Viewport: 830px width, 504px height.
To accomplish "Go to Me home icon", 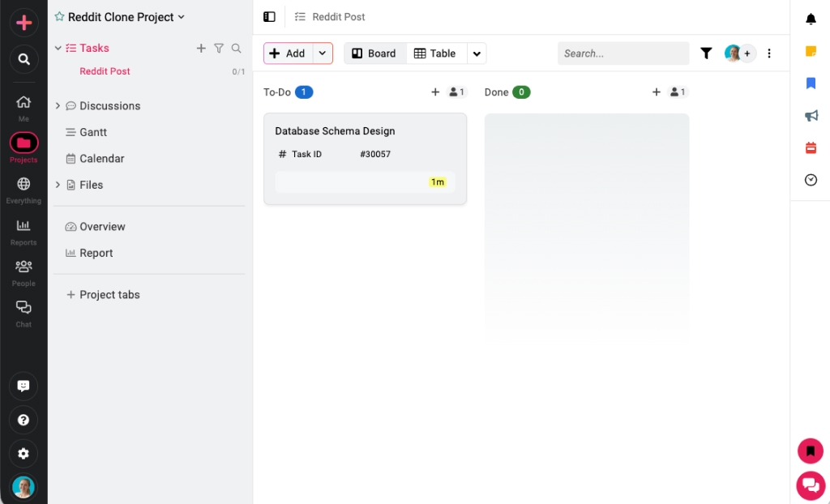I will pyautogui.click(x=24, y=102).
